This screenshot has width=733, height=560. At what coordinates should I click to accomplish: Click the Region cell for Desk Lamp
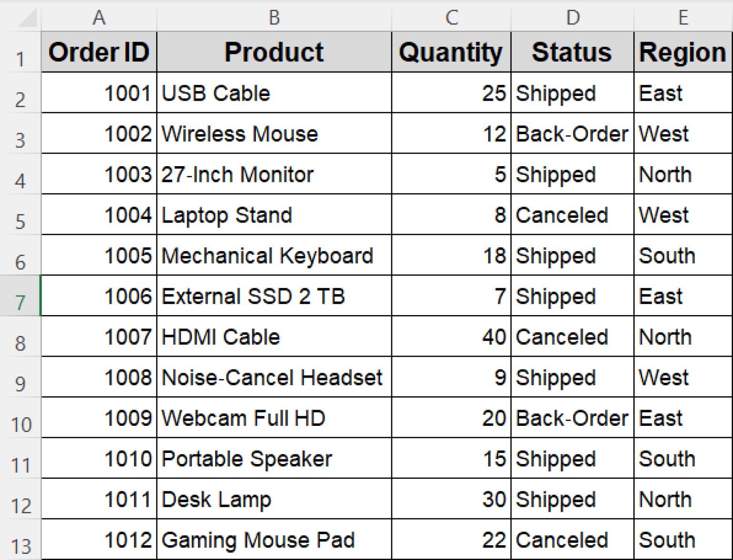pos(683,499)
